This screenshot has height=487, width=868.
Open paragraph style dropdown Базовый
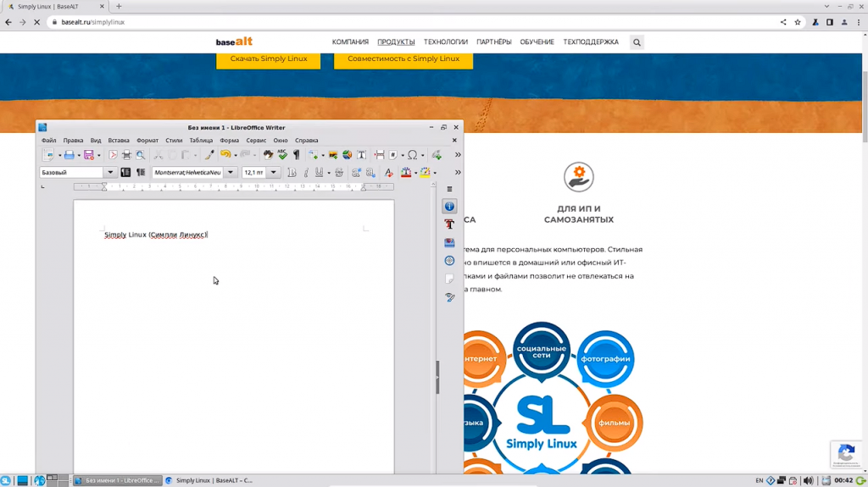pos(110,173)
